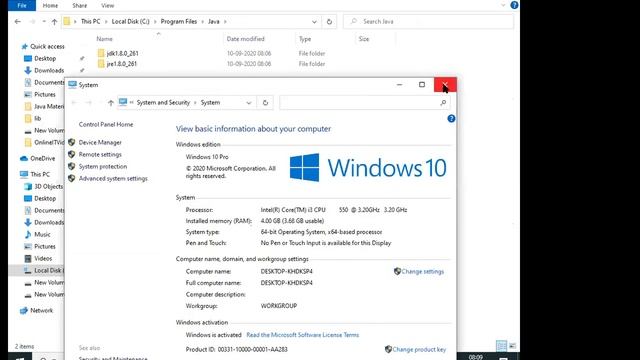The width and height of the screenshot is (640, 360).
Task: Read the Microsoft Software License Terms
Action: [x=302, y=335]
